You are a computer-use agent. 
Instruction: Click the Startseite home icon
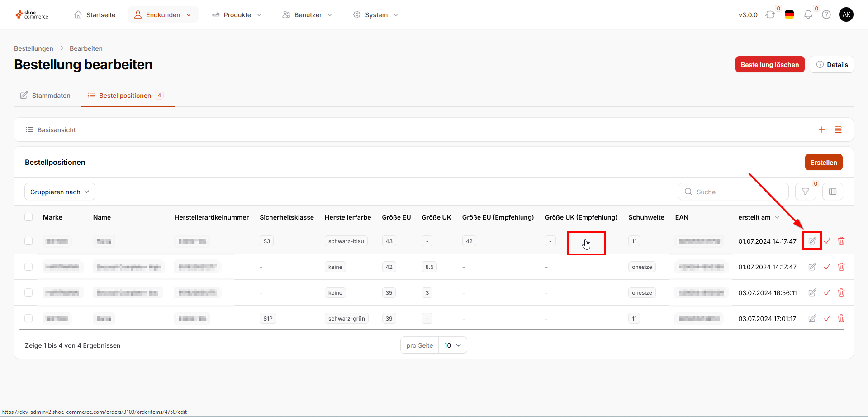click(x=78, y=14)
